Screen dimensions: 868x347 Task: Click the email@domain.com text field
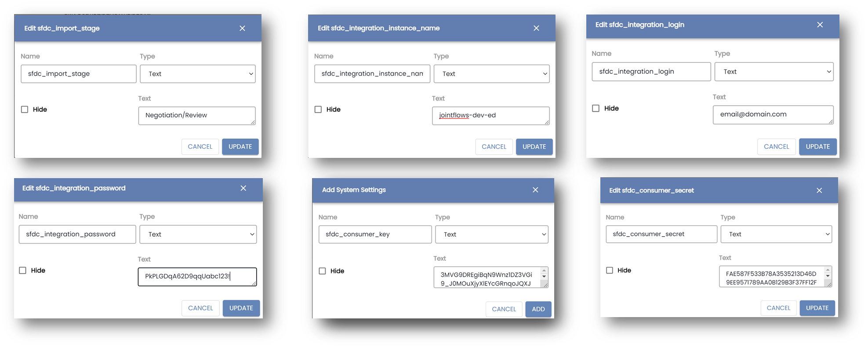(773, 114)
